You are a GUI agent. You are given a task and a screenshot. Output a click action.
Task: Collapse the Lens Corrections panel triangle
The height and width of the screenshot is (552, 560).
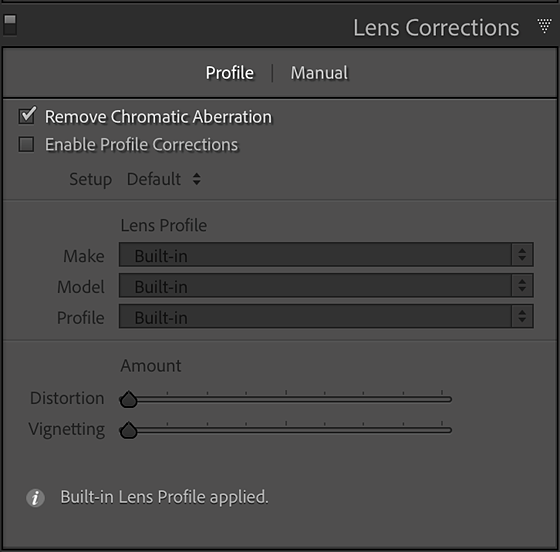(544, 26)
